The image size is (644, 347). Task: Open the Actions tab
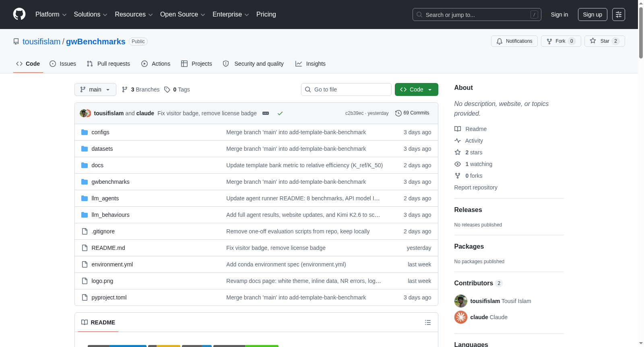(156, 64)
